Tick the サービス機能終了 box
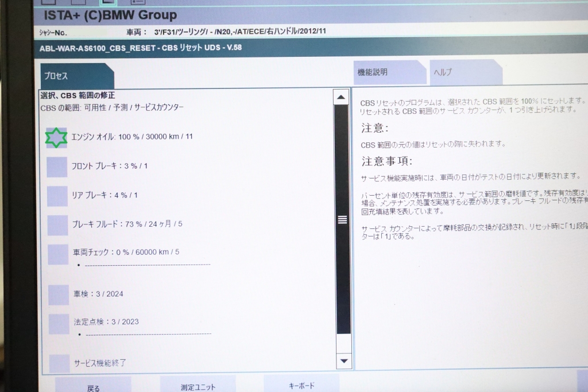Screen dimensions: 588x392 [x=60, y=363]
